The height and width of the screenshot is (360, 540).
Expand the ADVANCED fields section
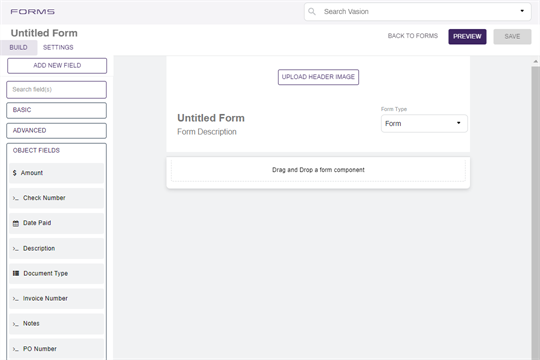tap(56, 131)
